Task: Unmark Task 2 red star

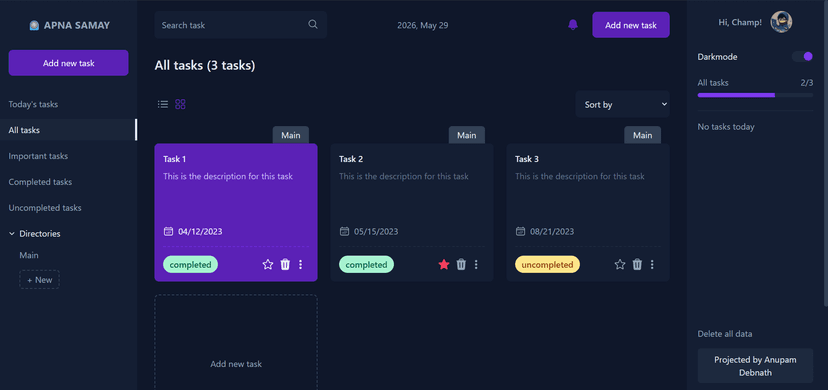Action: pyautogui.click(x=444, y=264)
